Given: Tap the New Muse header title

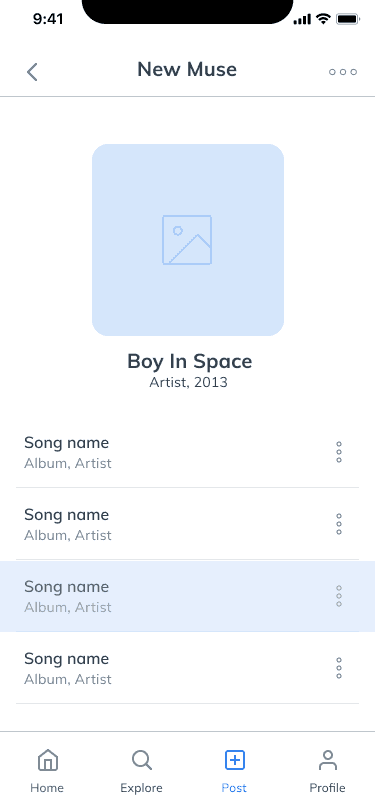Looking at the screenshot, I should (x=187, y=69).
